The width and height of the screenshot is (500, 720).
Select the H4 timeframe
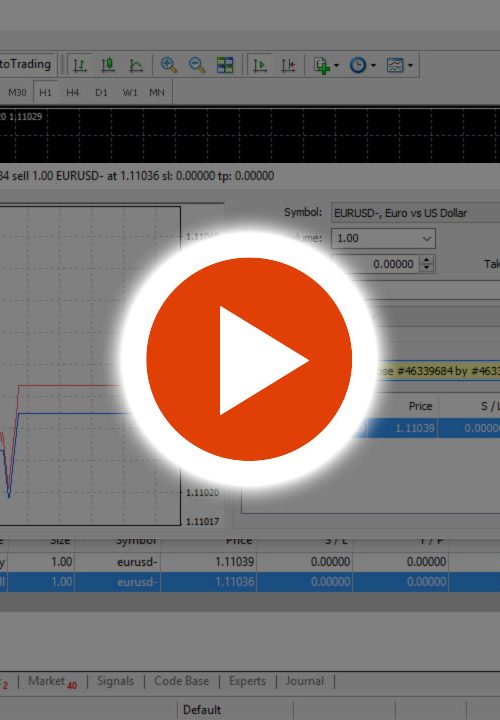73,92
